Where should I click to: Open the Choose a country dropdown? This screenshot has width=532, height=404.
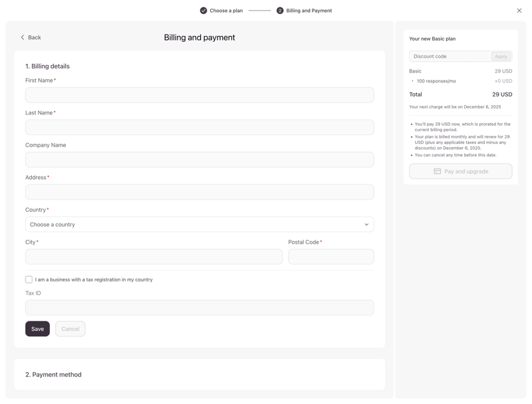point(199,224)
